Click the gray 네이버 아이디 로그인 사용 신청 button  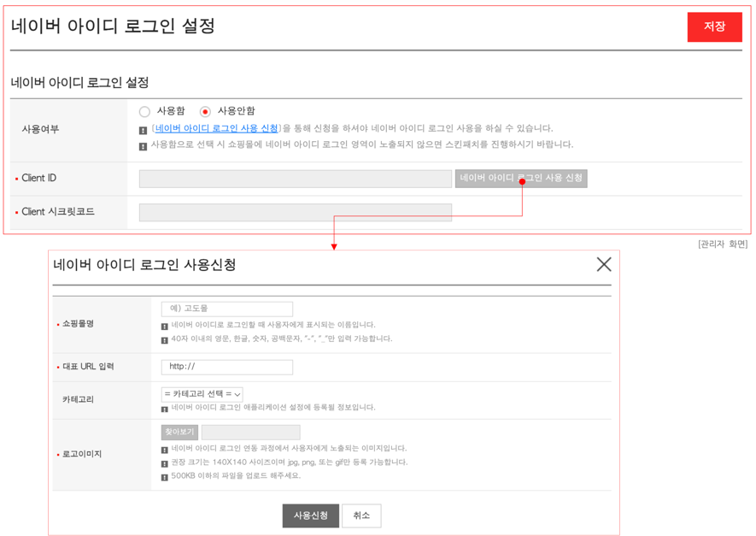(521, 179)
